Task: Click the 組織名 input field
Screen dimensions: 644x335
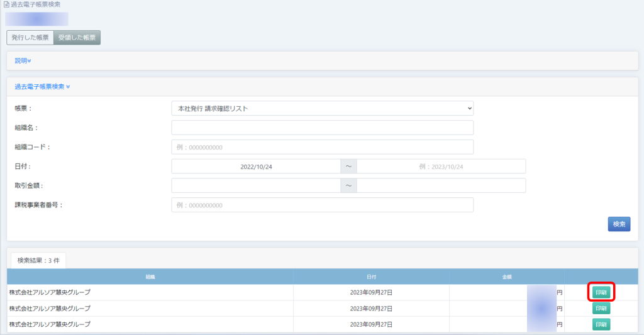Action: pyautogui.click(x=322, y=128)
